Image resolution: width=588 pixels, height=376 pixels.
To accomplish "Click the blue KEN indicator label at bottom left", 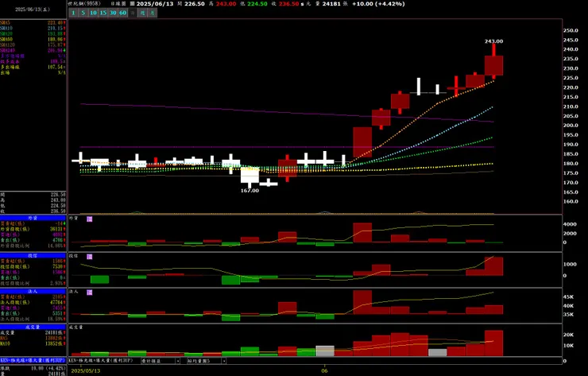I will (33, 360).
